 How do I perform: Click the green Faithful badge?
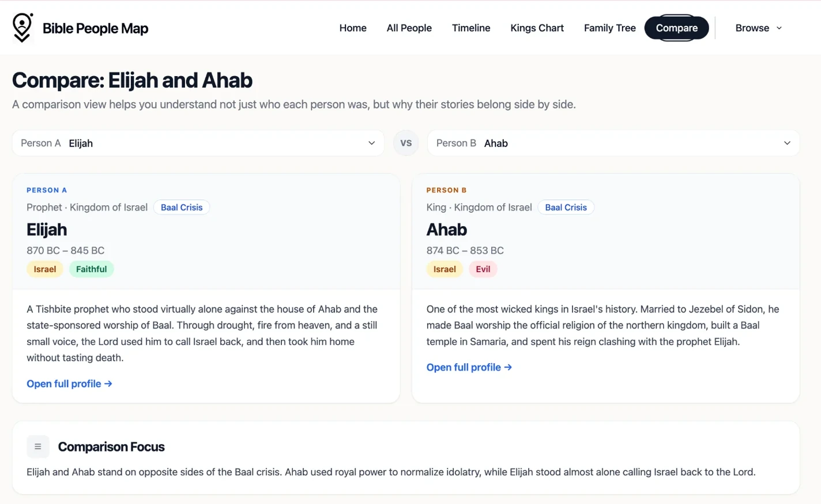(91, 269)
